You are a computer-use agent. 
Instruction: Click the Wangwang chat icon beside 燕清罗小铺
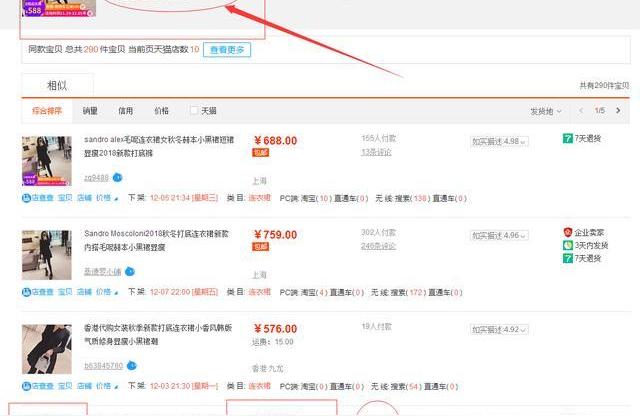(x=130, y=271)
